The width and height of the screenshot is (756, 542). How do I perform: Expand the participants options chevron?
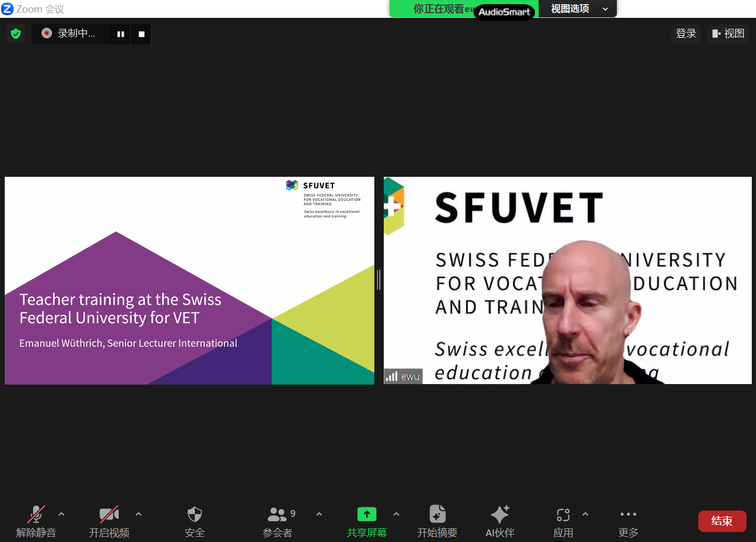tap(319, 514)
